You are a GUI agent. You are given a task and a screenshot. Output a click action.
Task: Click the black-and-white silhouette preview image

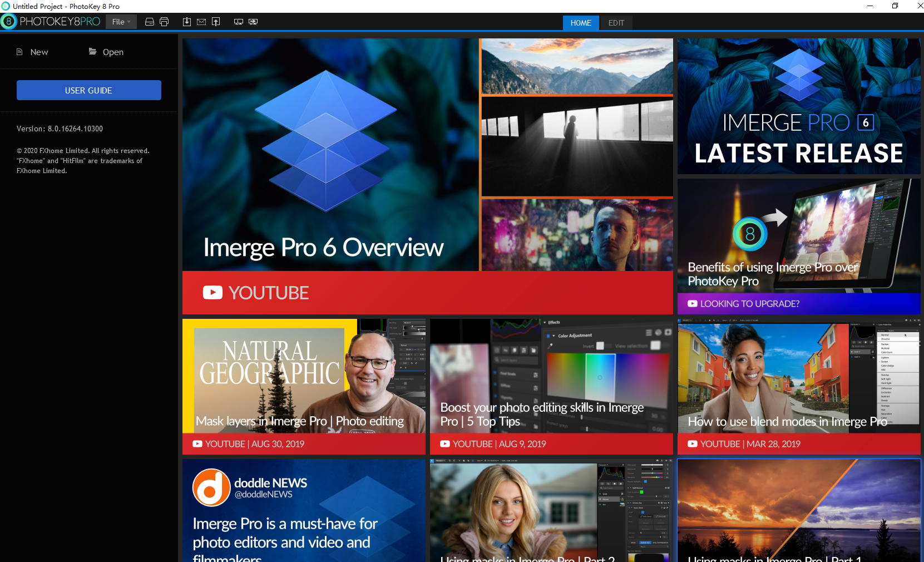577,146
